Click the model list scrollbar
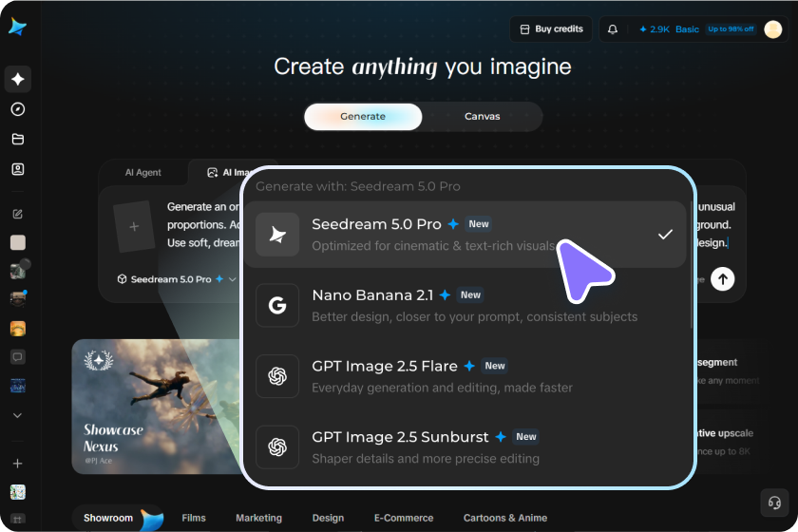 tap(691, 265)
